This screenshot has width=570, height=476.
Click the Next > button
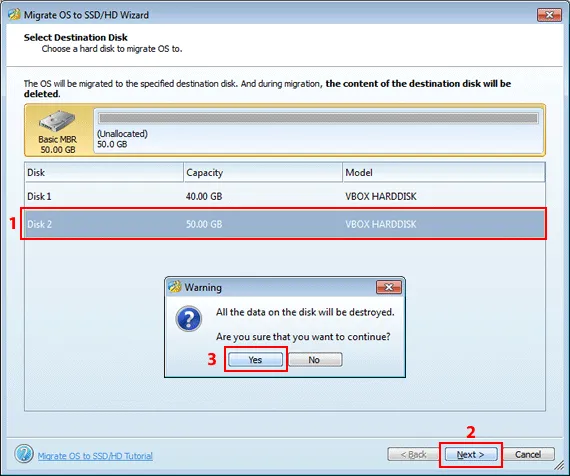click(471, 454)
